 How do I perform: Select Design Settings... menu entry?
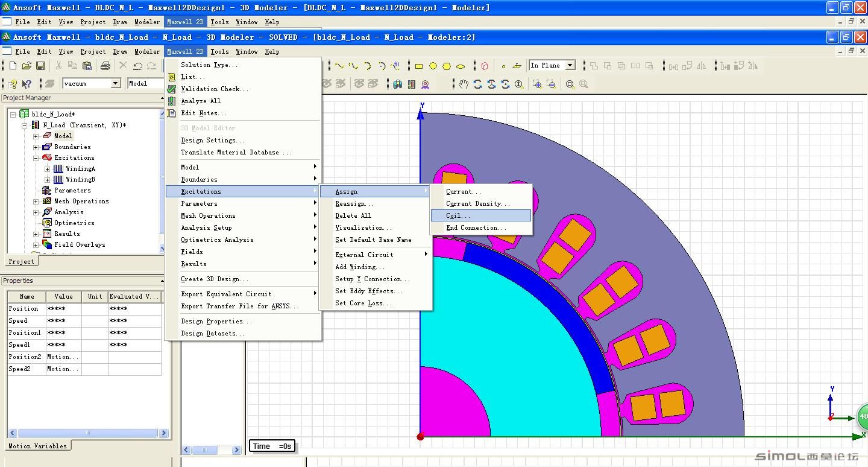[244, 140]
